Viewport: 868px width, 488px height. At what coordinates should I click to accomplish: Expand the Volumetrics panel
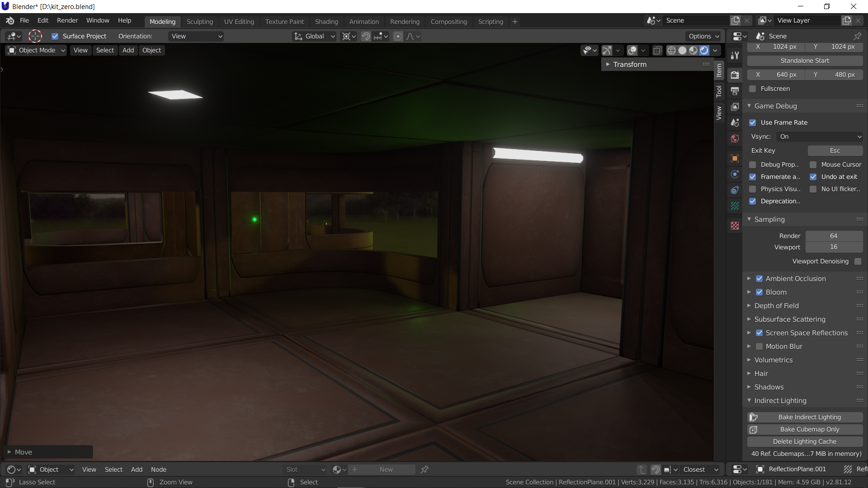773,360
